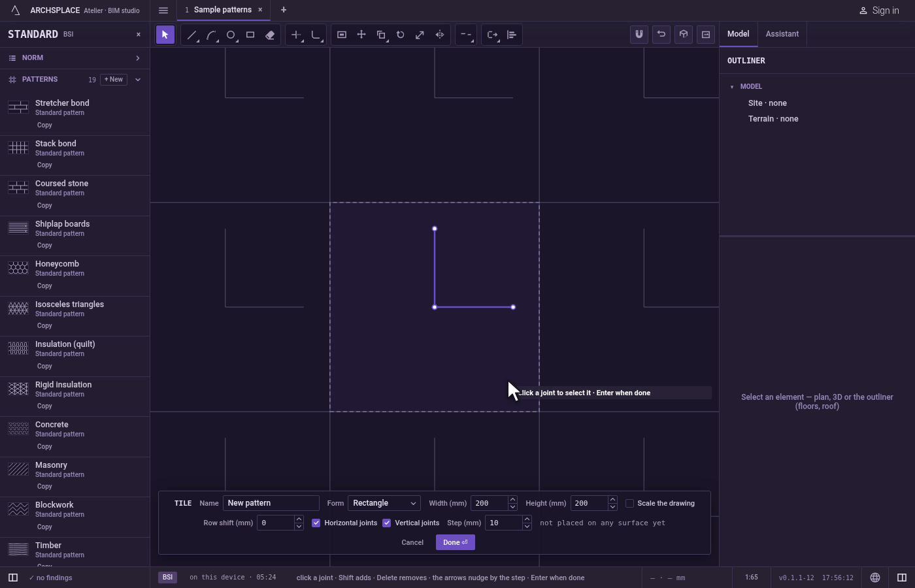Click the Sign in link

click(879, 10)
